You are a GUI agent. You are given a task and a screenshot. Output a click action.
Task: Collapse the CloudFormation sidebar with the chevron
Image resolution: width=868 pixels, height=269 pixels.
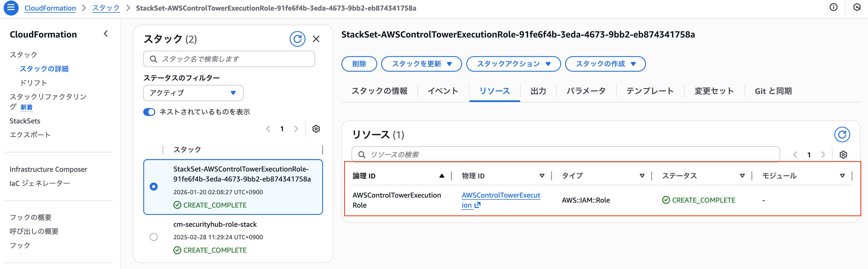(106, 34)
